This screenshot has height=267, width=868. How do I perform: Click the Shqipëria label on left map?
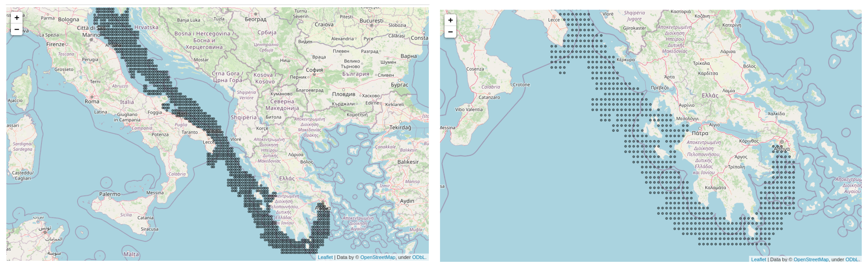(x=244, y=117)
